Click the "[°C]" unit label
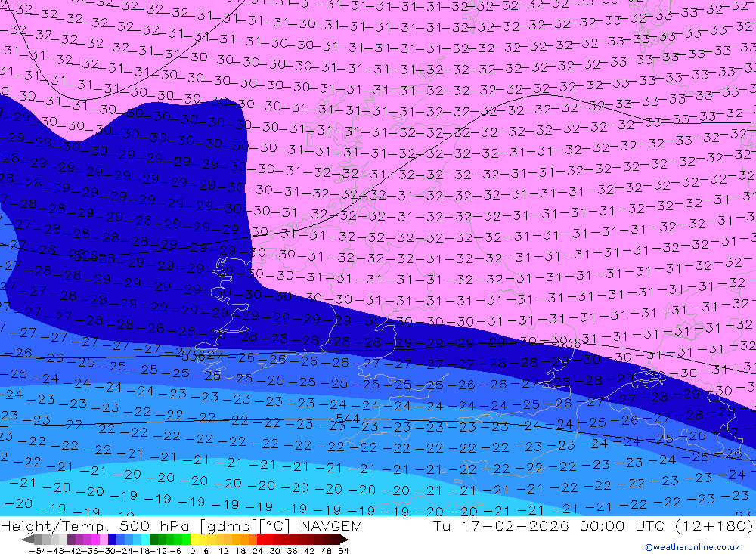The width and height of the screenshot is (756, 554). [275, 526]
